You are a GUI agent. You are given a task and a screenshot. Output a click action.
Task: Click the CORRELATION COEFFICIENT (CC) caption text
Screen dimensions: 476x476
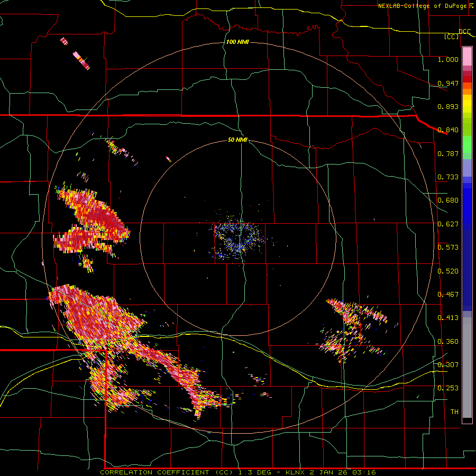167,472
